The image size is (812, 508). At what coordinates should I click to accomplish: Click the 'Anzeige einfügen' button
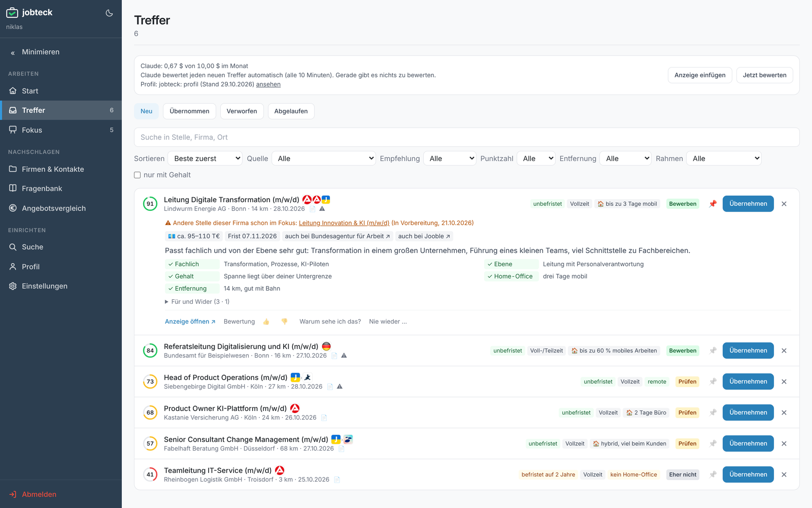click(700, 75)
